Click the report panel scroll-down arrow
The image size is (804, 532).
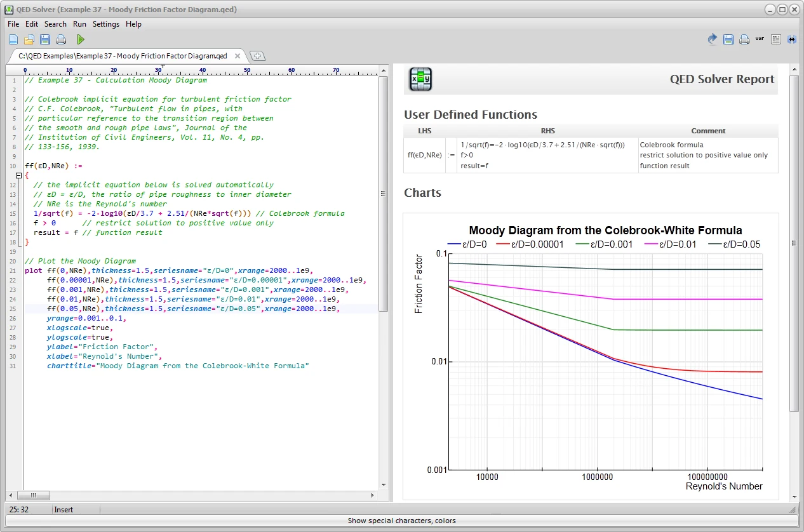794,496
